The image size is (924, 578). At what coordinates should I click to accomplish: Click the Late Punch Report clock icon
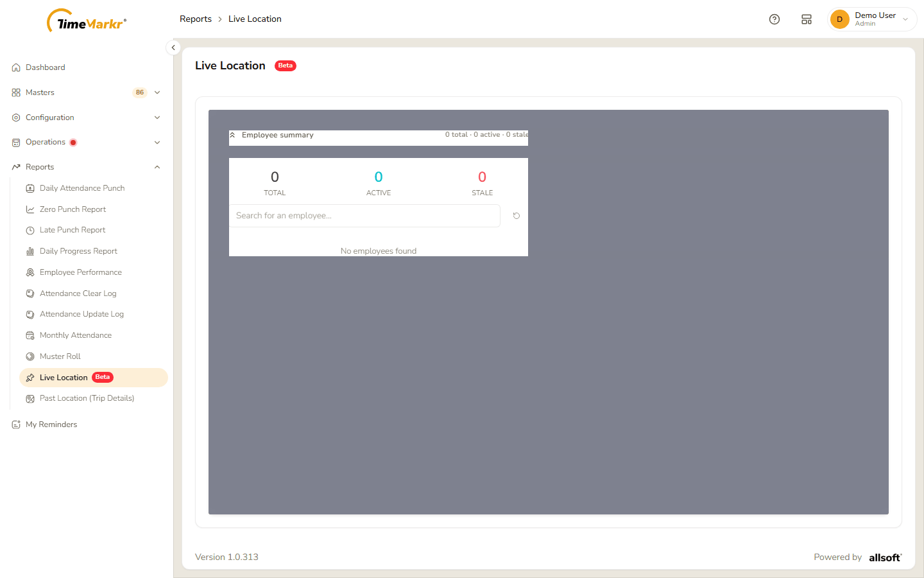click(x=30, y=230)
